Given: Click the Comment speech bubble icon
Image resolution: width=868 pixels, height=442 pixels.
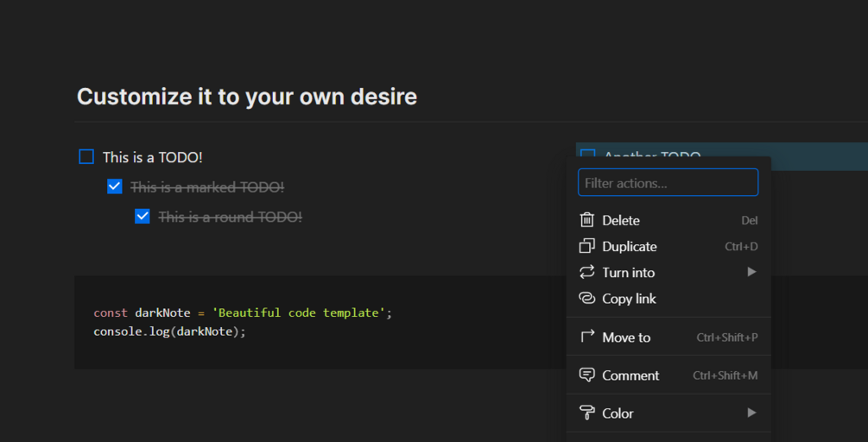Looking at the screenshot, I should tap(587, 375).
